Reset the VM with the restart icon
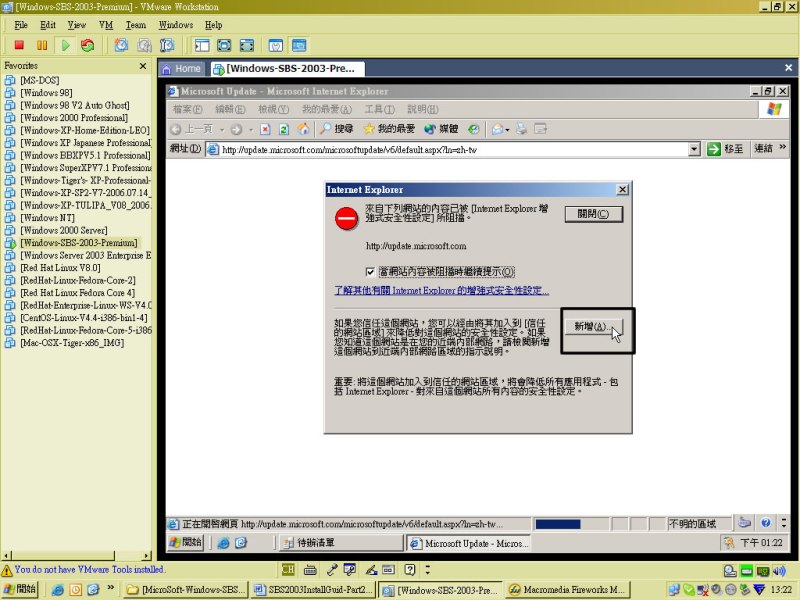This screenshot has height=600, width=800. pos(88,45)
